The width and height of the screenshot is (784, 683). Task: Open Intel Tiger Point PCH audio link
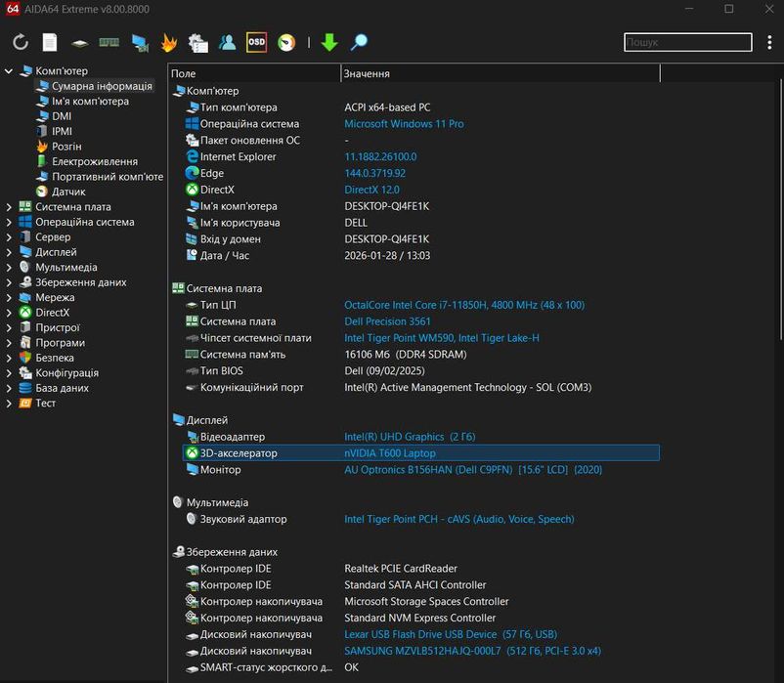click(x=459, y=519)
